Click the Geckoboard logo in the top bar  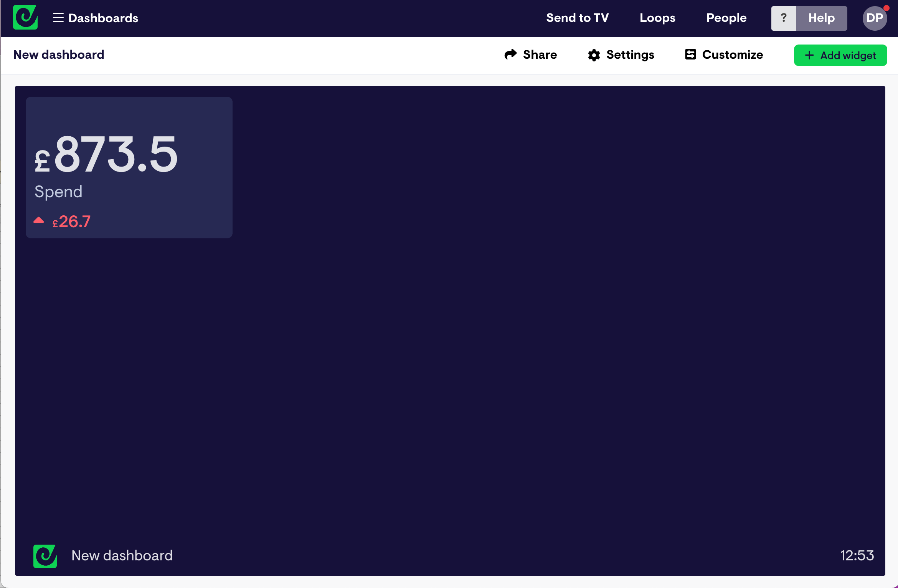click(x=25, y=17)
